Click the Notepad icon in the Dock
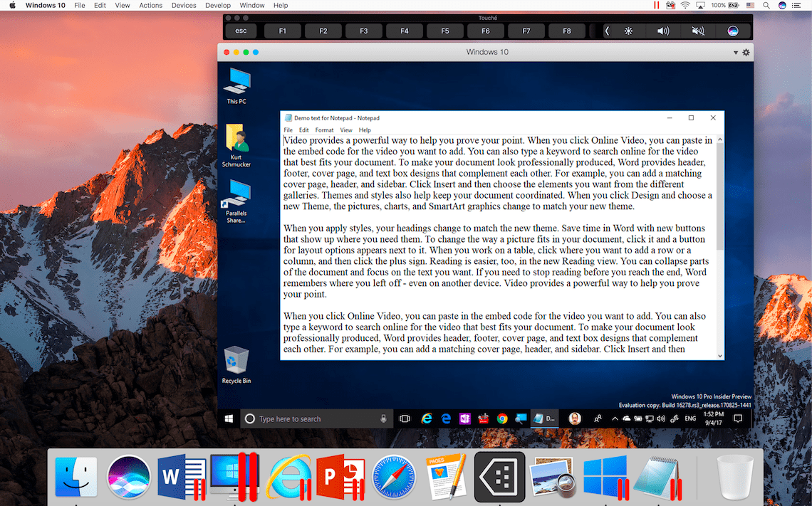The width and height of the screenshot is (812, 506). 657,477
